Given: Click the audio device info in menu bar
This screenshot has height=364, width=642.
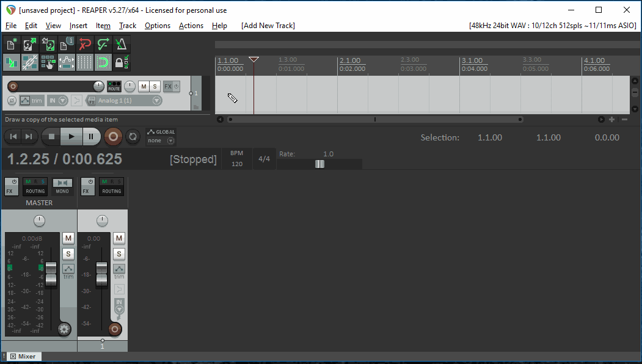Looking at the screenshot, I should pyautogui.click(x=553, y=26).
